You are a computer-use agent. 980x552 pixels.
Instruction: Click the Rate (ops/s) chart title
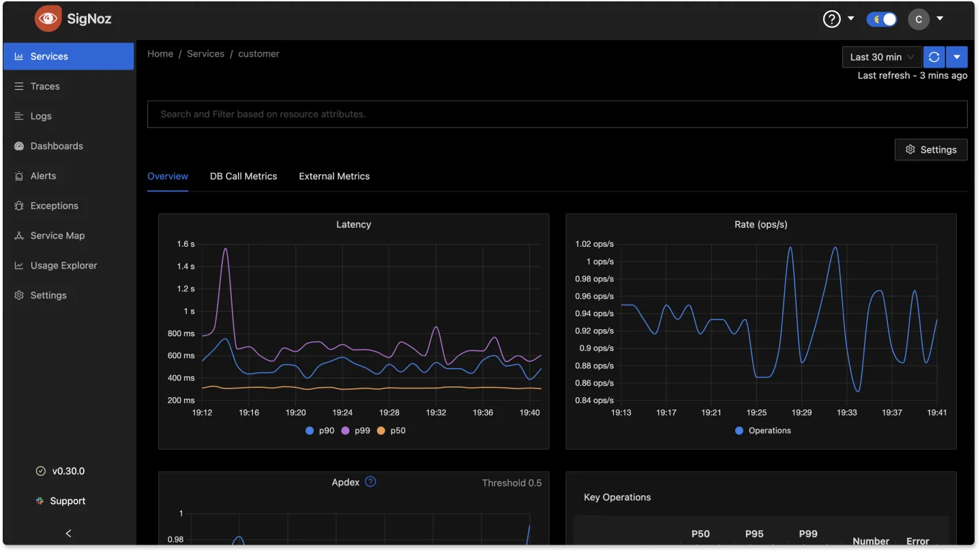[760, 224]
